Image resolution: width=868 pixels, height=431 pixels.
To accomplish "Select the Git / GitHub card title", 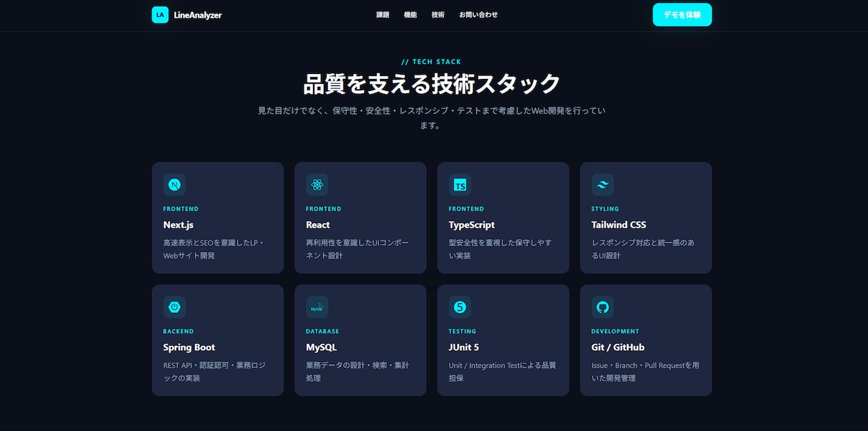I will click(x=618, y=347).
